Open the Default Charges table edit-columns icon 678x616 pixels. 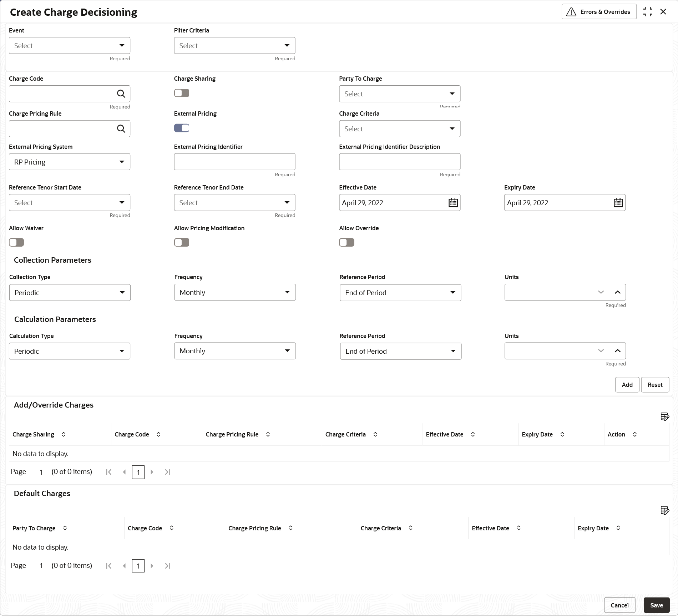[x=665, y=511]
